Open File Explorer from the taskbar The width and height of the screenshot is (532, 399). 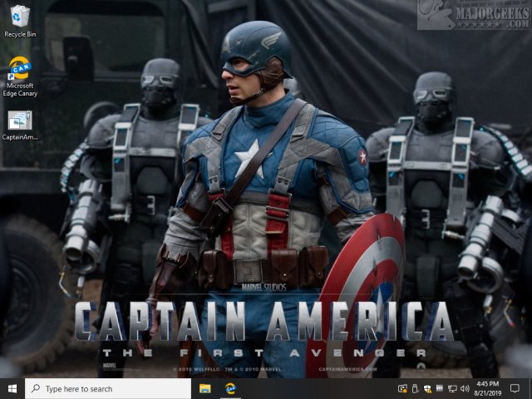[205, 389]
